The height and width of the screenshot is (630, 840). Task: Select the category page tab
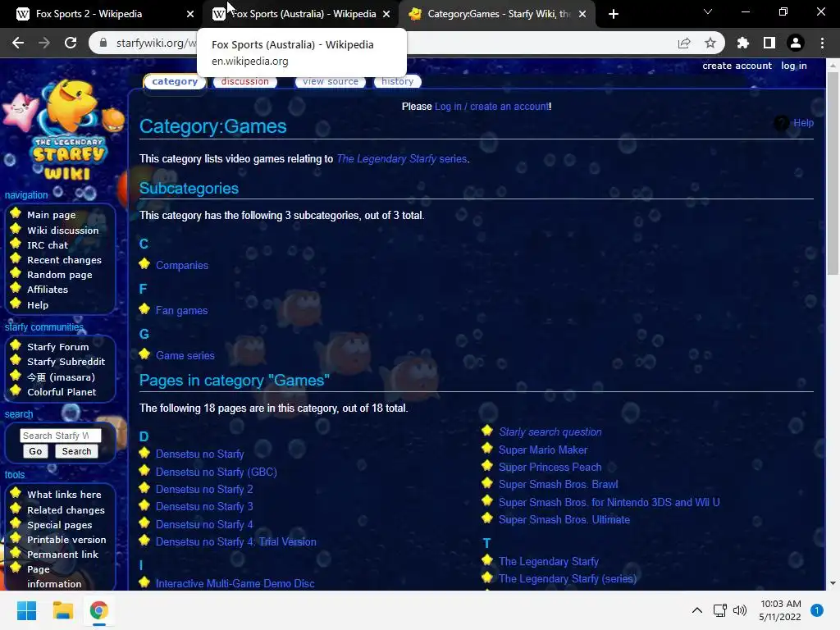(x=175, y=81)
